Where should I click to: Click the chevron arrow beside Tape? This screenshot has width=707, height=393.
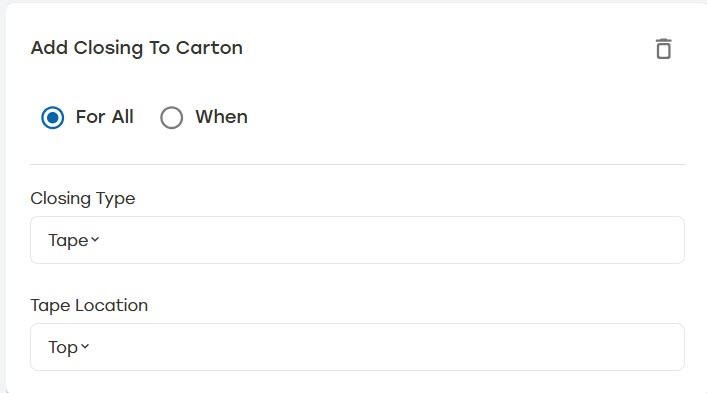point(95,239)
